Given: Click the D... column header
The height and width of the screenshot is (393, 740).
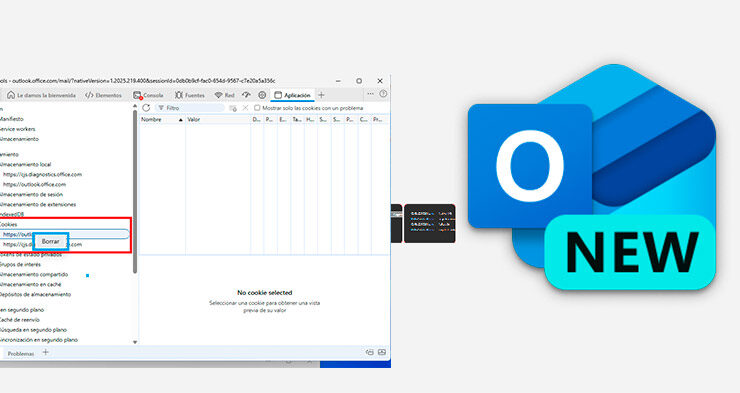Looking at the screenshot, I should 257,120.
